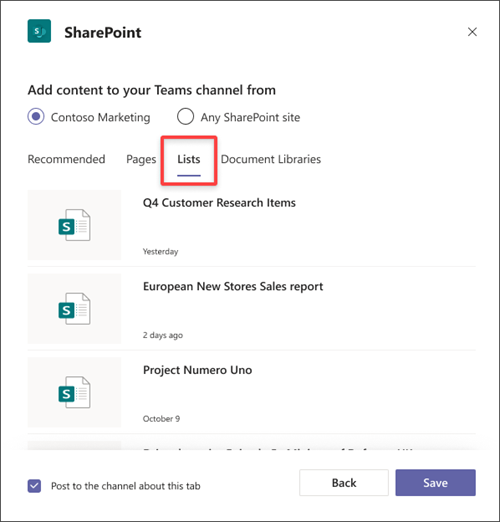This screenshot has height=522, width=500.
Task: Select the Any SharePoint site radio button
Action: click(x=185, y=117)
